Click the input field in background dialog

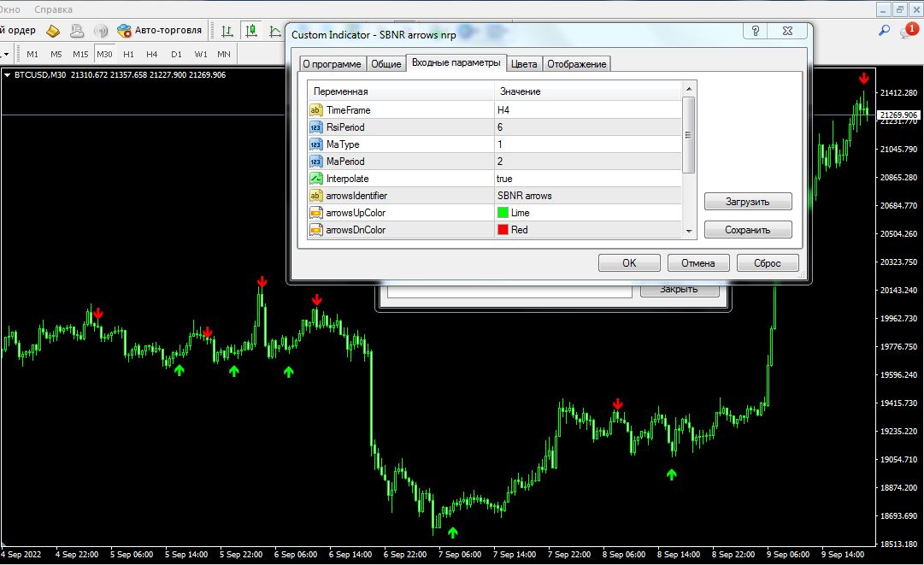click(x=509, y=291)
